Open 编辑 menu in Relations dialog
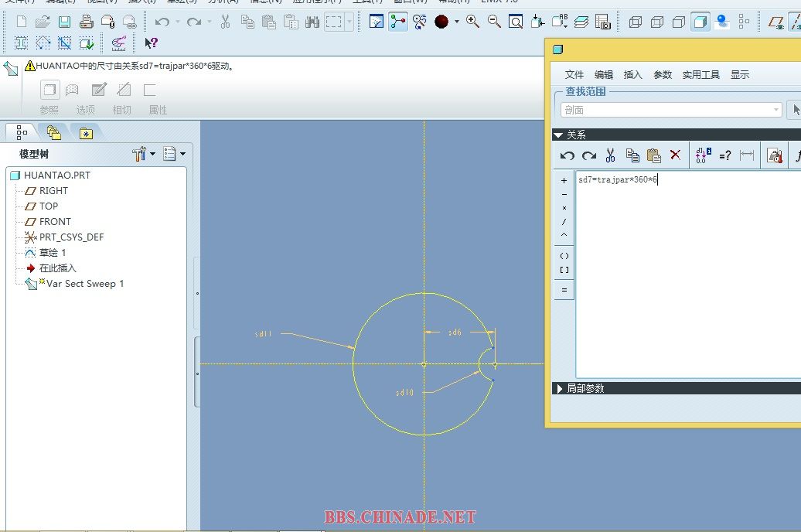The width and height of the screenshot is (801, 532). [x=604, y=74]
